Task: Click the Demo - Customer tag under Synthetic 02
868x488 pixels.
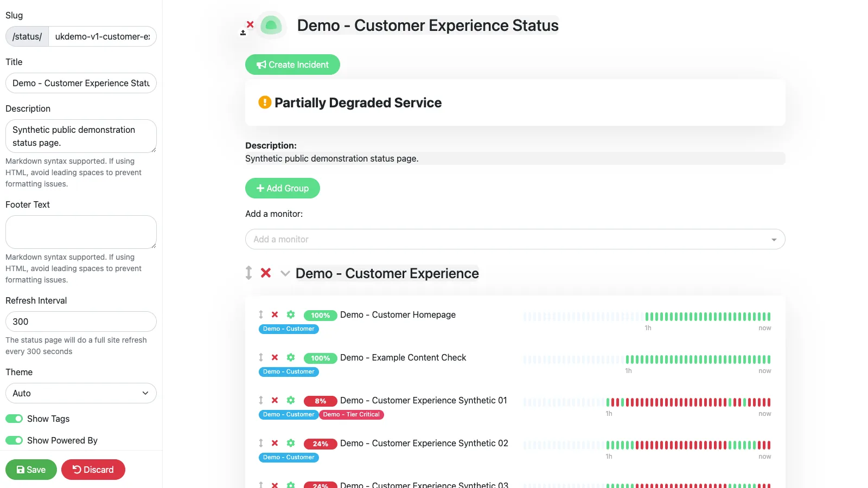Action: 289,457
